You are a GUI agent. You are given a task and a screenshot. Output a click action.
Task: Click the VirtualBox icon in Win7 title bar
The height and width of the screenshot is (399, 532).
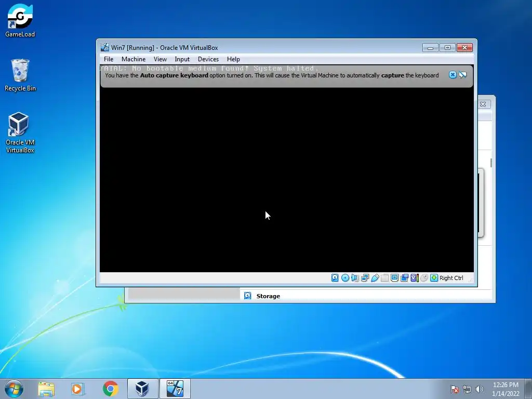pyautogui.click(x=105, y=47)
